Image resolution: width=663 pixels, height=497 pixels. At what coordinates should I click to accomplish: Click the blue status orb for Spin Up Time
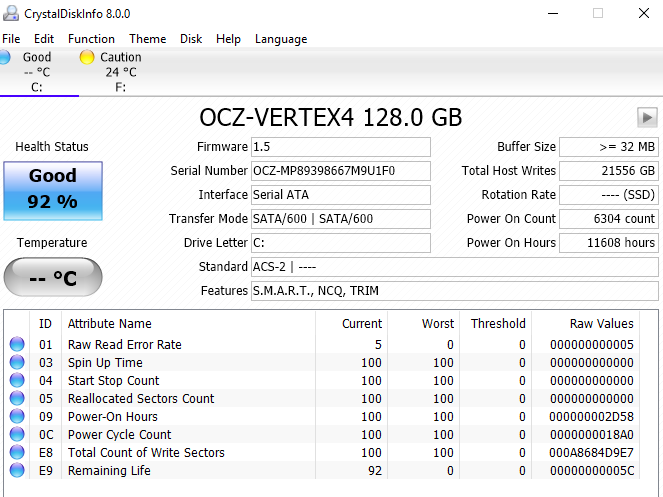pyautogui.click(x=17, y=362)
